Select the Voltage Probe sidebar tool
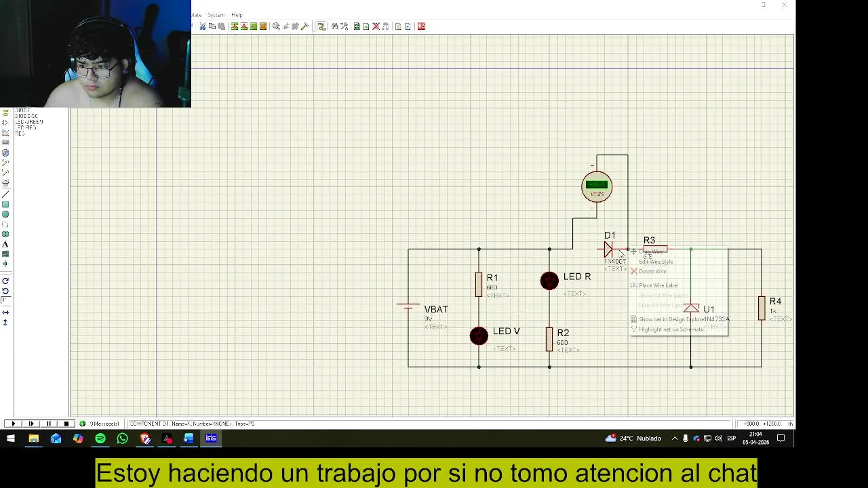Image resolution: width=868 pixels, height=488 pixels. coord(5,163)
